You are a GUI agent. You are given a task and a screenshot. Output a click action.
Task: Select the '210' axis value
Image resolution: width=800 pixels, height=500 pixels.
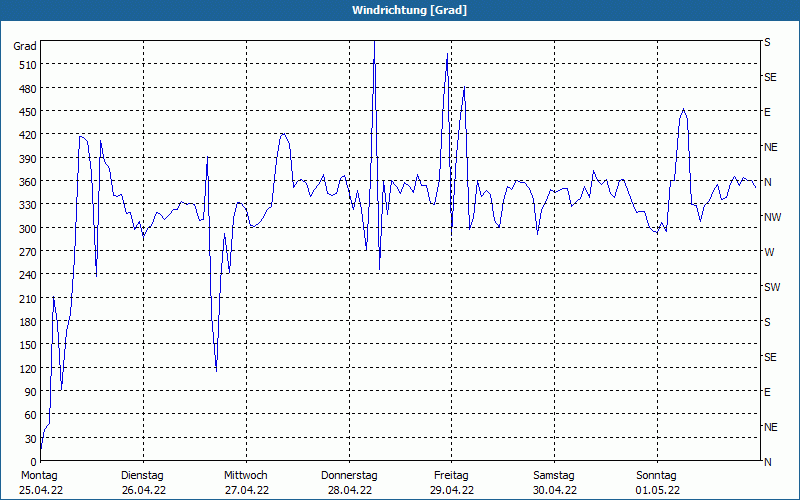click(28, 298)
